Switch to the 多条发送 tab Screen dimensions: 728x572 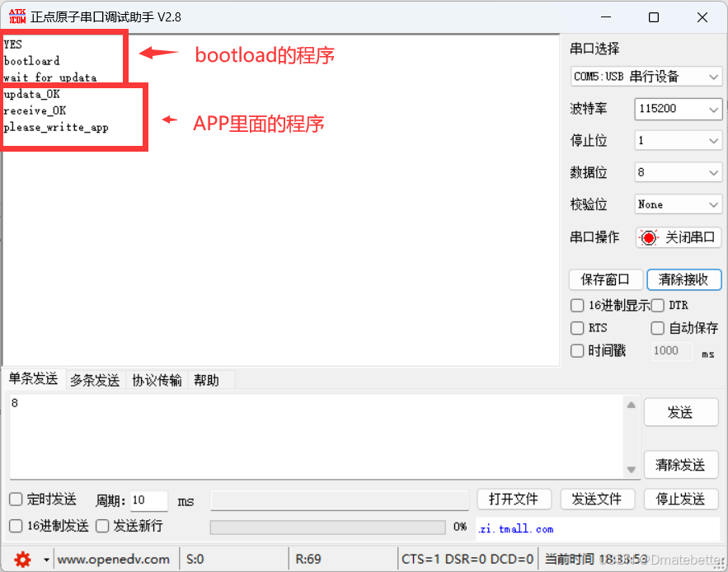(93, 380)
